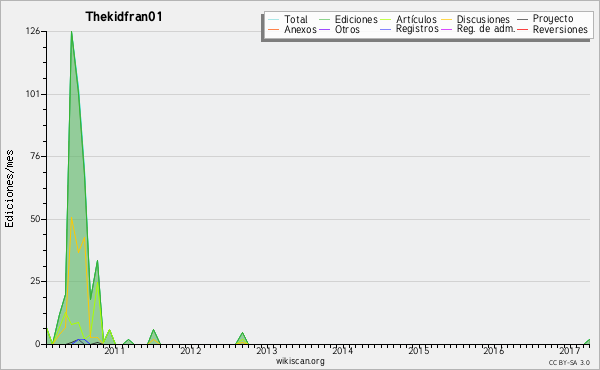Click the Registros legend entry

coord(417,29)
